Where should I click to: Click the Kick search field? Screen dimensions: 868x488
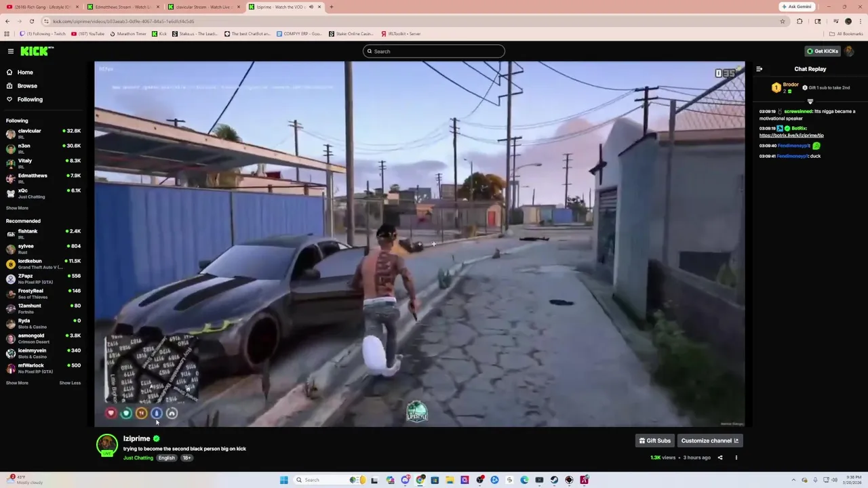point(434,52)
